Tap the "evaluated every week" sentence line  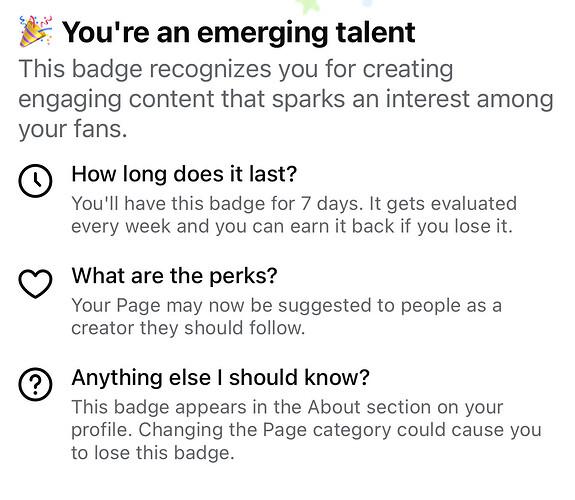click(292, 226)
